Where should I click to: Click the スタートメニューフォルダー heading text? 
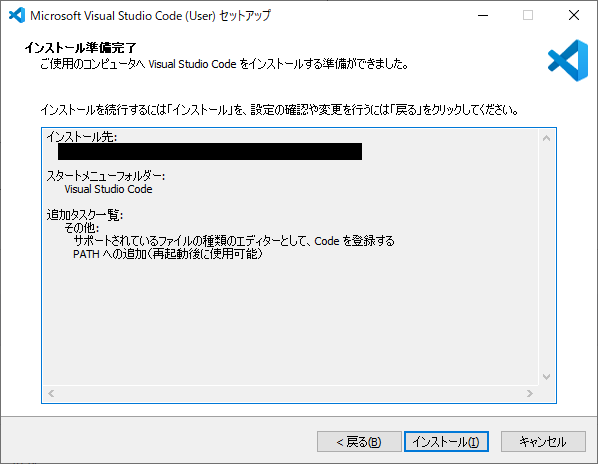(105, 176)
